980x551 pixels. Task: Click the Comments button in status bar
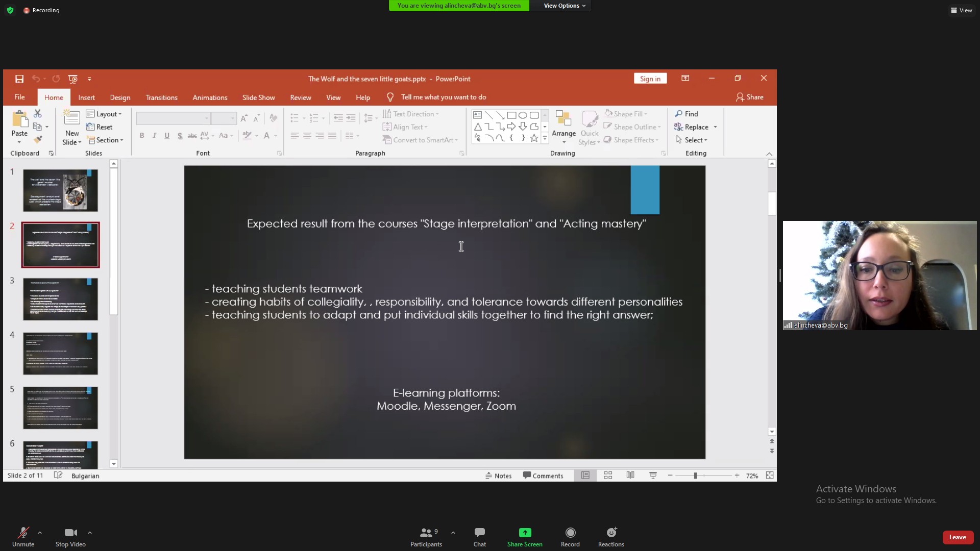click(x=543, y=475)
